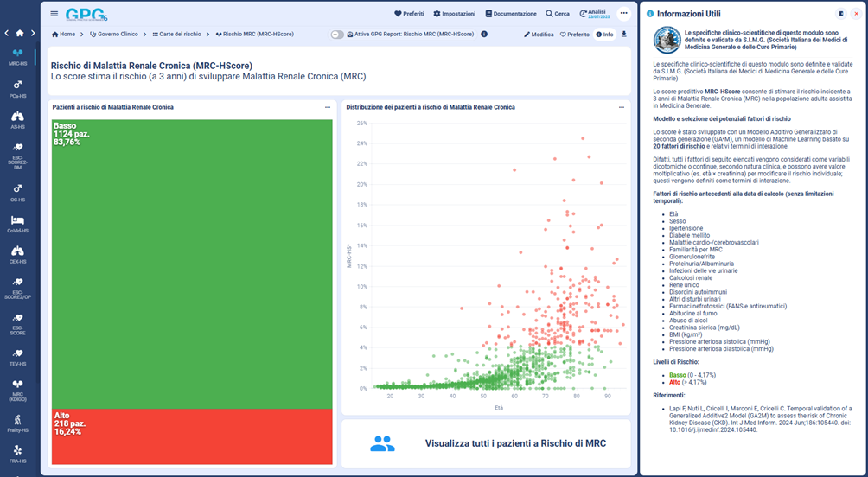The image size is (868, 477).
Task: Go to Governo Clinico breadcrumb
Action: tap(113, 35)
